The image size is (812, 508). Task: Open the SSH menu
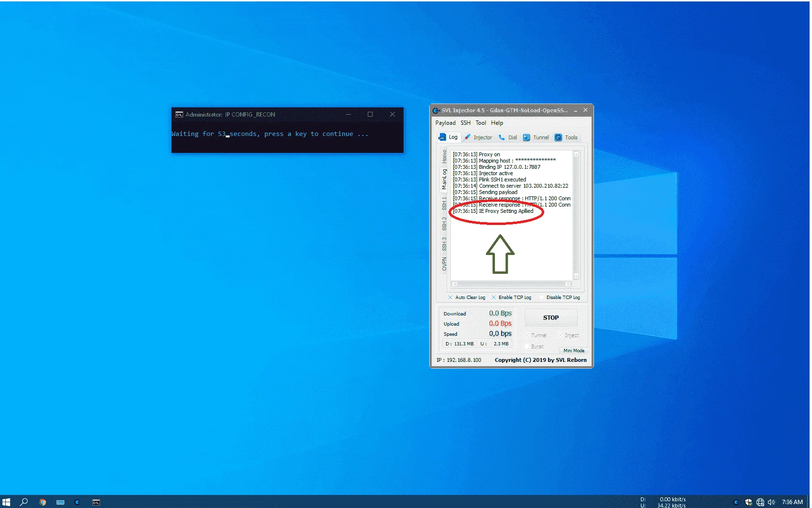465,123
